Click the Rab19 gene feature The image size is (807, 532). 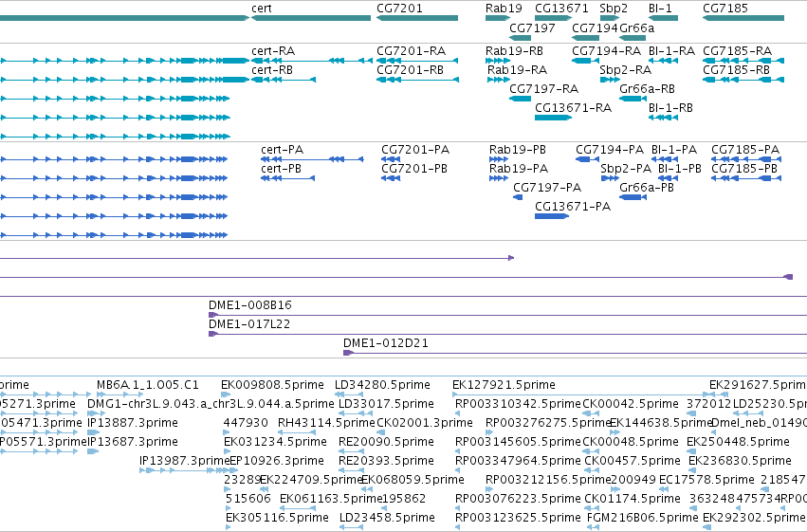(498, 18)
